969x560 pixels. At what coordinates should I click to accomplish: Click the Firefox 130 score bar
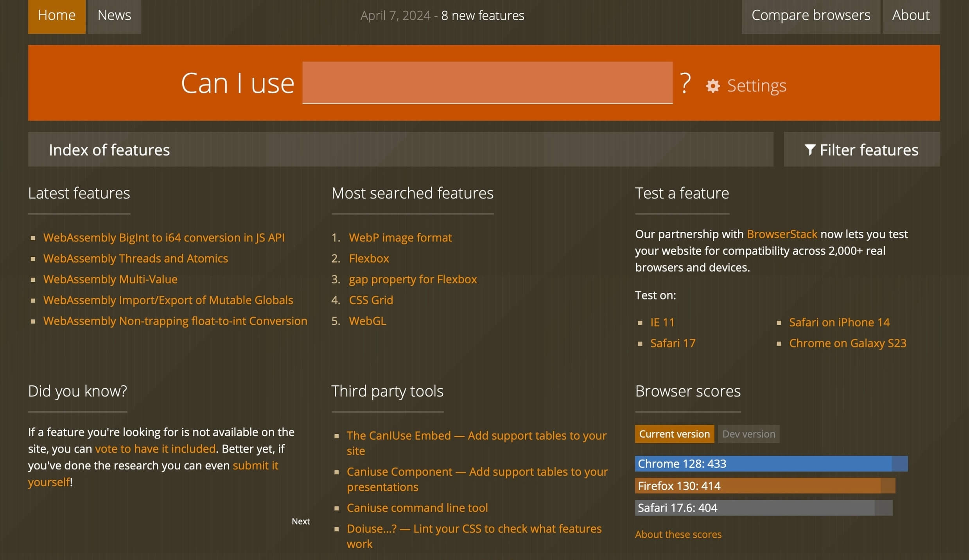pos(765,486)
